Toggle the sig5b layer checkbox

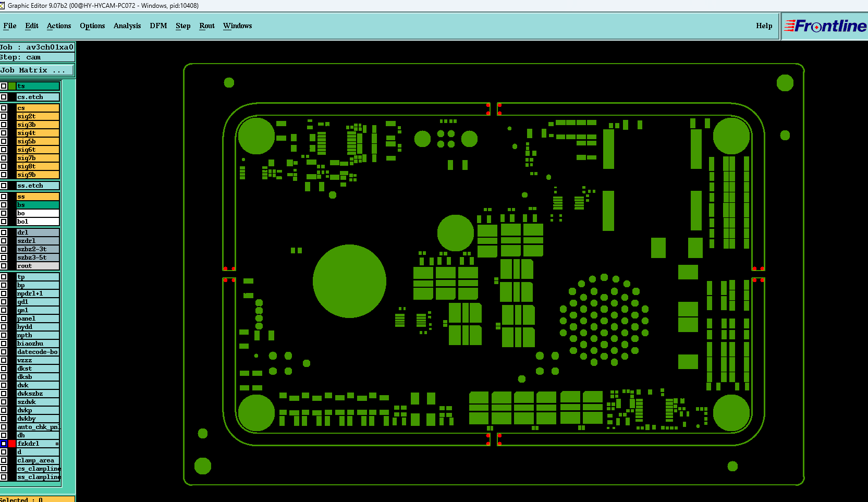point(4,141)
